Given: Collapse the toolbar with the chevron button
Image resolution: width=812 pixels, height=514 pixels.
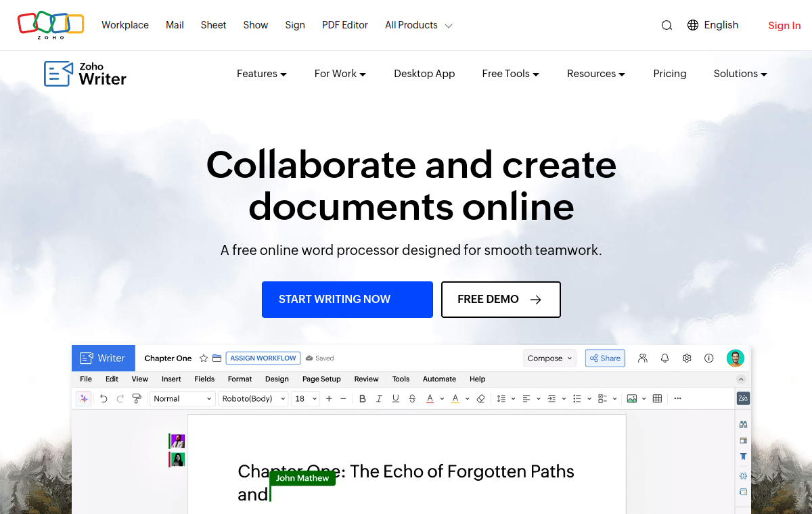Looking at the screenshot, I should [x=741, y=379].
